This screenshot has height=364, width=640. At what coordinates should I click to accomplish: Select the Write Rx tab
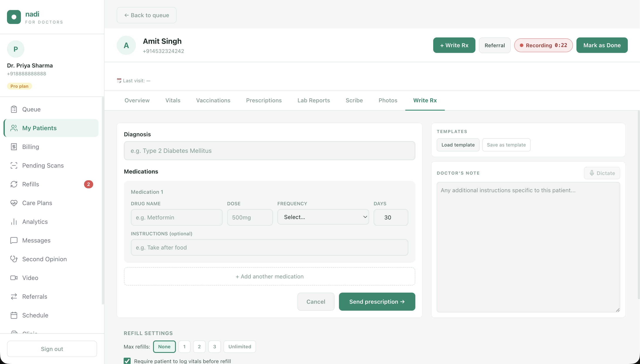pyautogui.click(x=425, y=100)
